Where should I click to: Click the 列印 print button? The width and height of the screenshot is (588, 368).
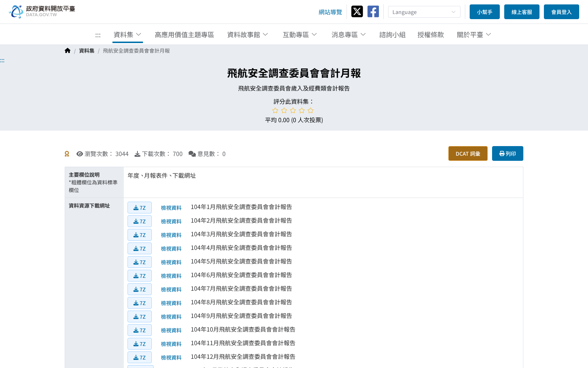[x=508, y=153]
